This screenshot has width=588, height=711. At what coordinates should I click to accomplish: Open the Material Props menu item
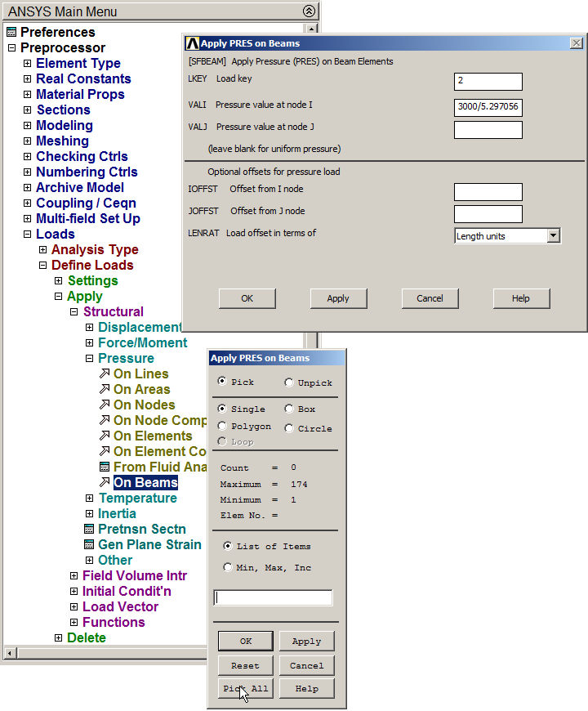pos(80,95)
